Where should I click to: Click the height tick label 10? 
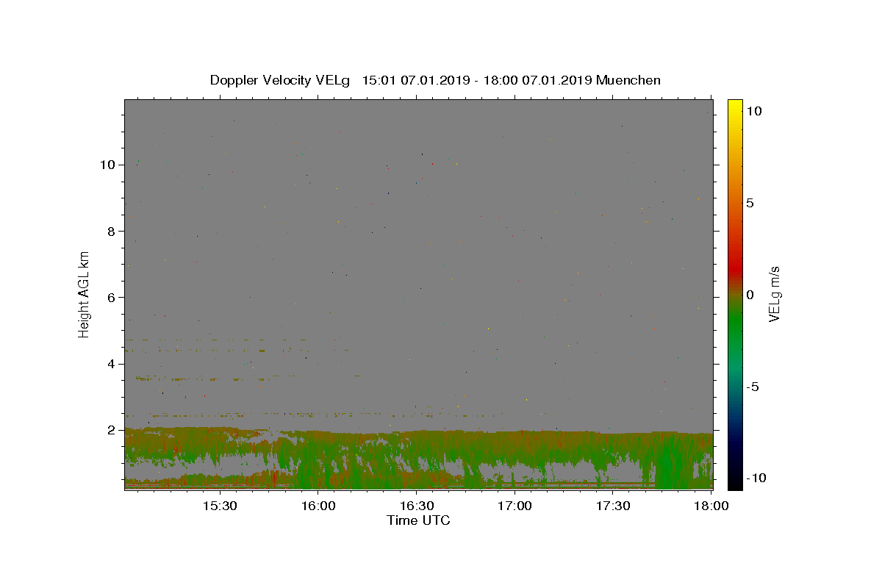coord(108,165)
